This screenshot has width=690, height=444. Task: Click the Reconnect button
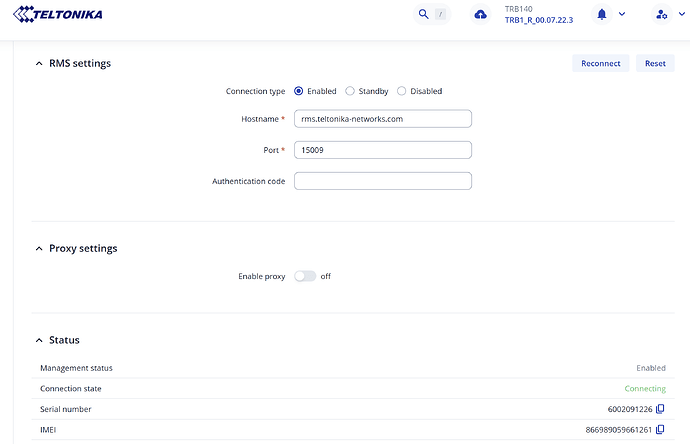601,63
